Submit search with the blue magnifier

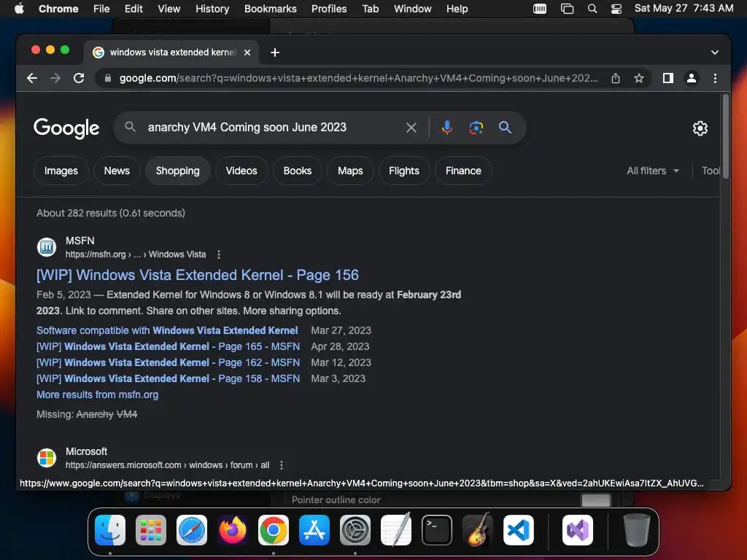pos(505,128)
